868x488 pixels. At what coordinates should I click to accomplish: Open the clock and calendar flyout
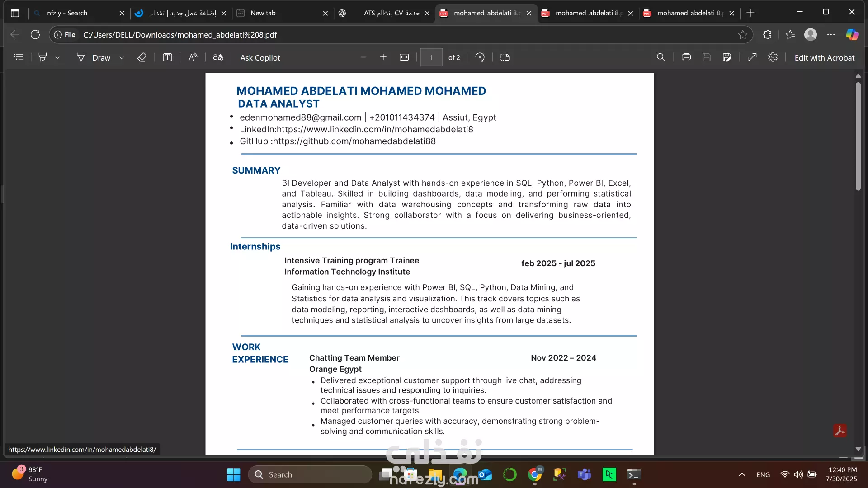pyautogui.click(x=841, y=474)
